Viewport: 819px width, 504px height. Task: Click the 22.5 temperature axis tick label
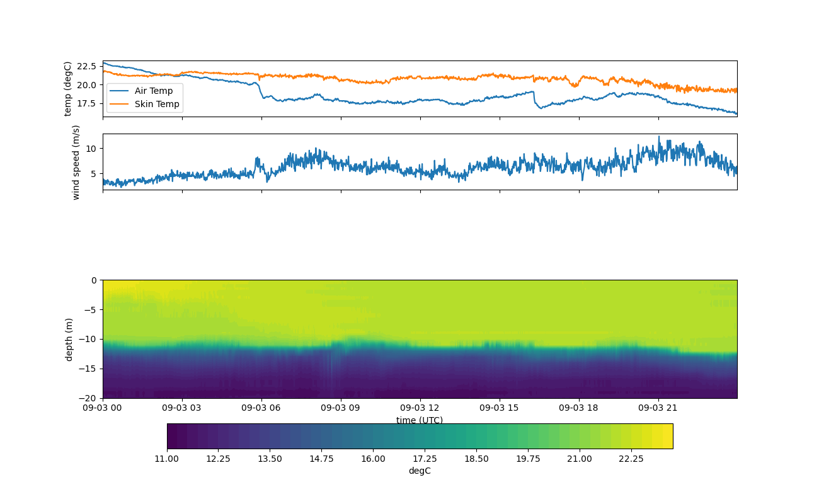(x=86, y=66)
